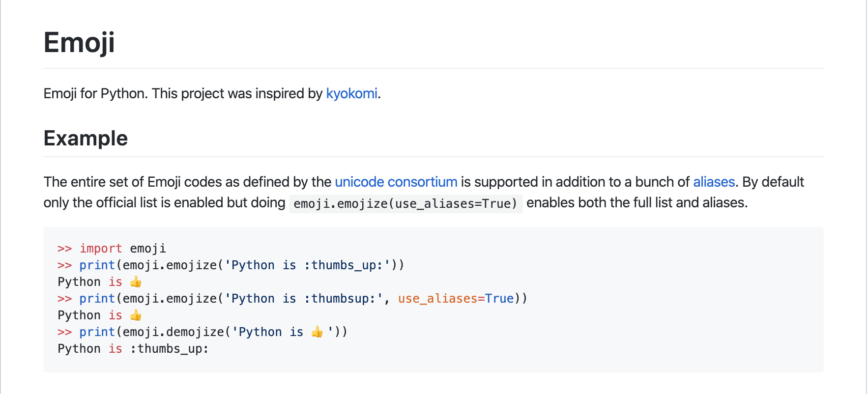This screenshot has width=868, height=394.
Task: Click the inline code emoji.emojize(use_aliases=True)
Action: pyautogui.click(x=405, y=203)
